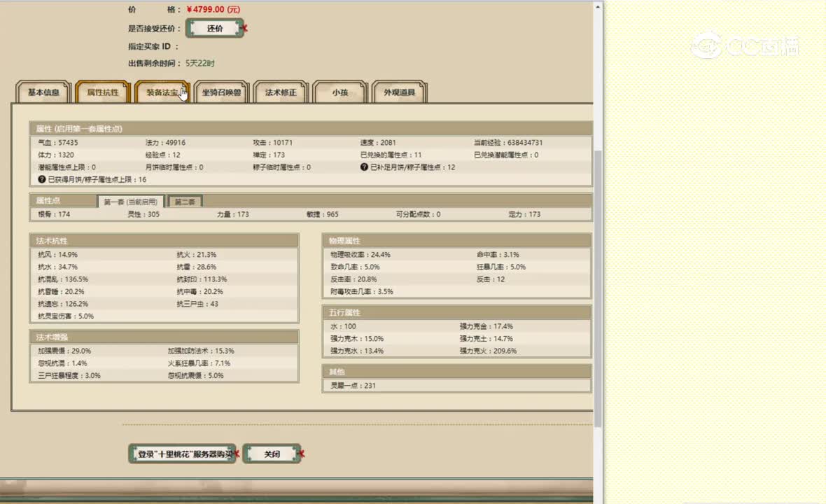Click the 物理属性 section header
The image size is (826, 504).
[x=456, y=241]
